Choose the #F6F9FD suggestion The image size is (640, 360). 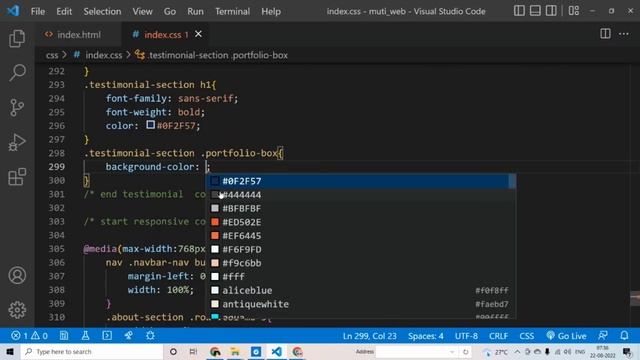coord(360,249)
